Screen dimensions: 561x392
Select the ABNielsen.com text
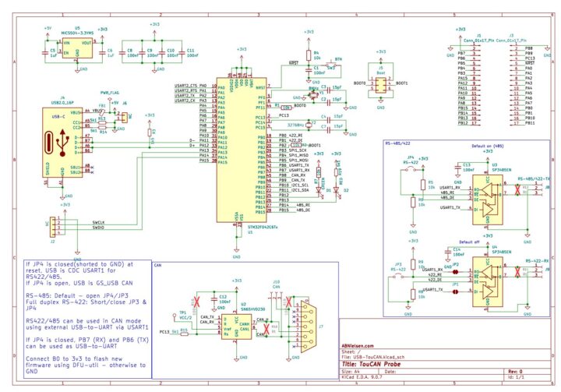(358, 346)
